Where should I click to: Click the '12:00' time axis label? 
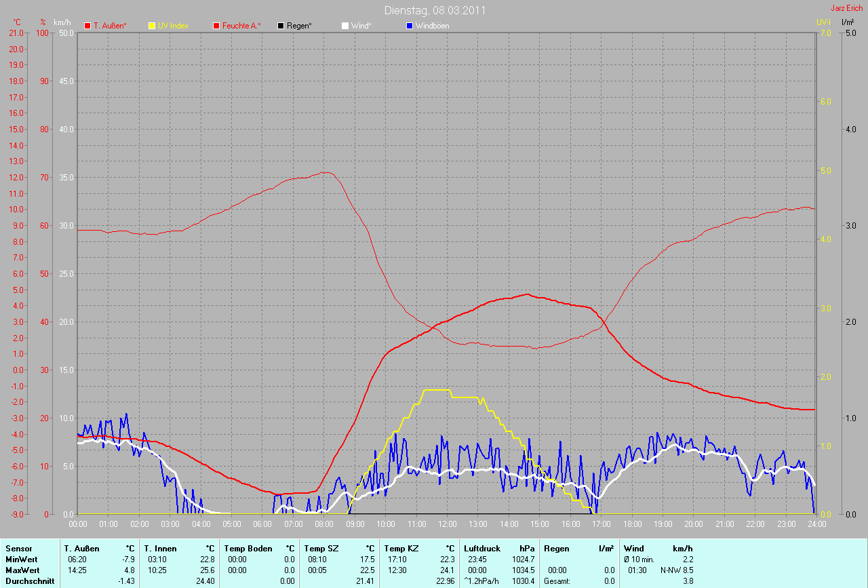[447, 524]
